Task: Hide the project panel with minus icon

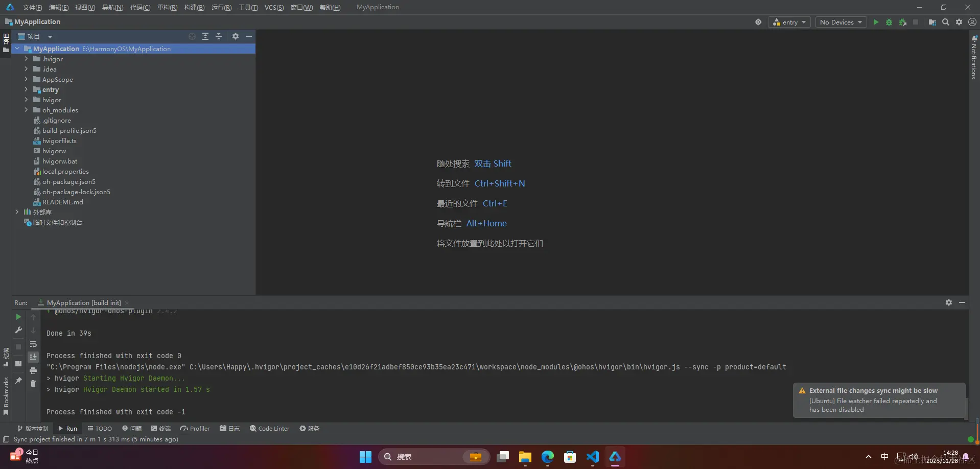Action: (249, 36)
